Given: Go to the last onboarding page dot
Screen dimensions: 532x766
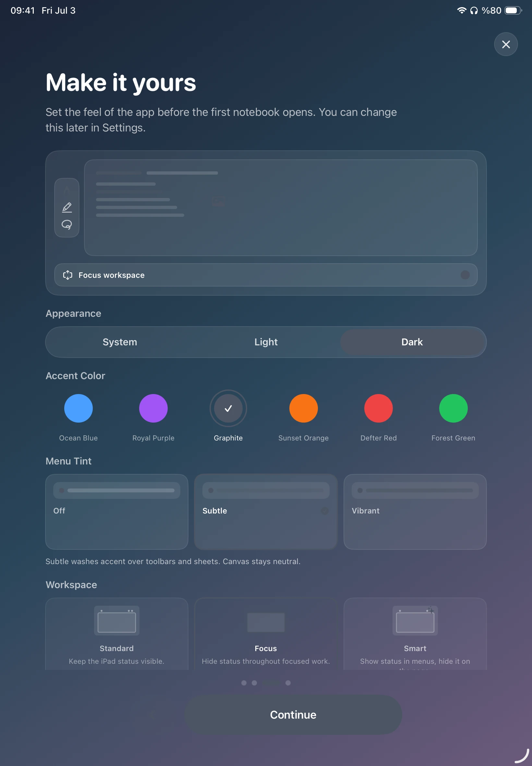Looking at the screenshot, I should pyautogui.click(x=288, y=683).
